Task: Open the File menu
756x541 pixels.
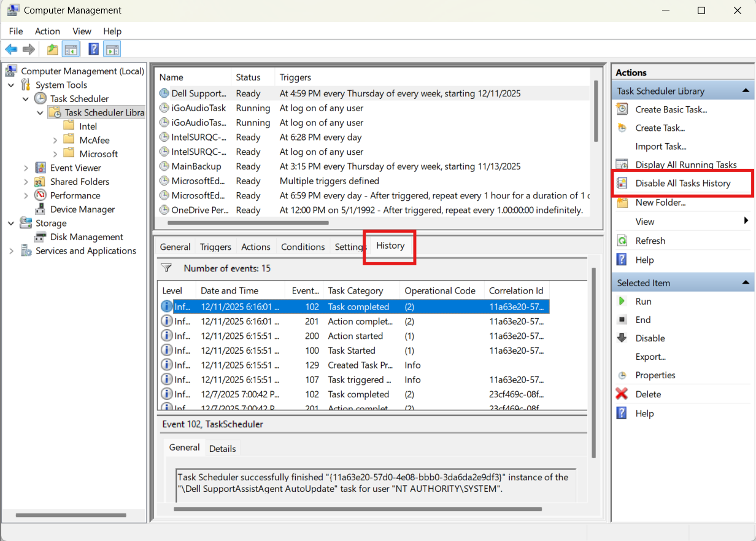Action: [x=16, y=31]
